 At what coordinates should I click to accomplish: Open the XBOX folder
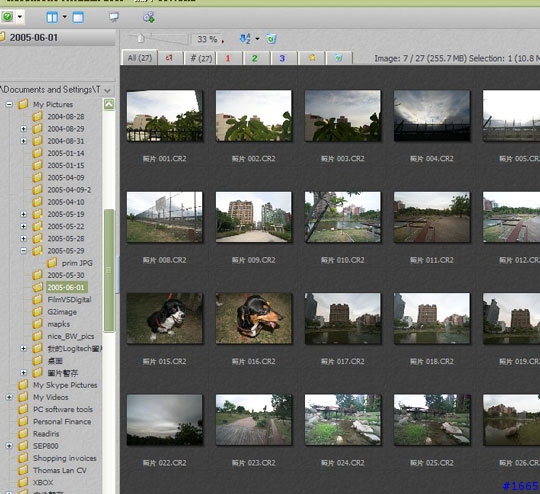pos(43,482)
